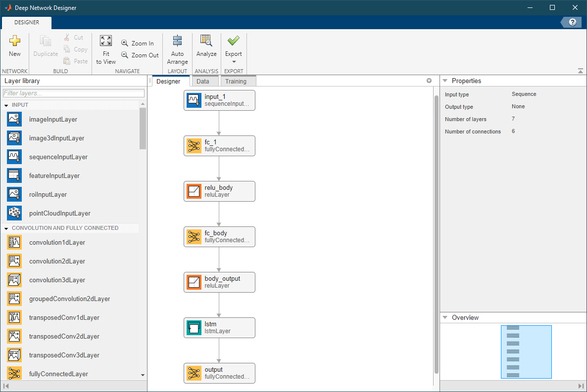Focus the Filter layers search field
Image resolution: width=587 pixels, height=392 pixels.
[73, 93]
